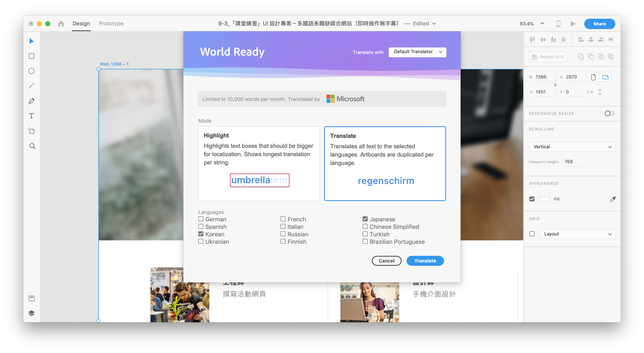Choose the Highlight mode card
Screen dimensions: 644x353
point(259,163)
